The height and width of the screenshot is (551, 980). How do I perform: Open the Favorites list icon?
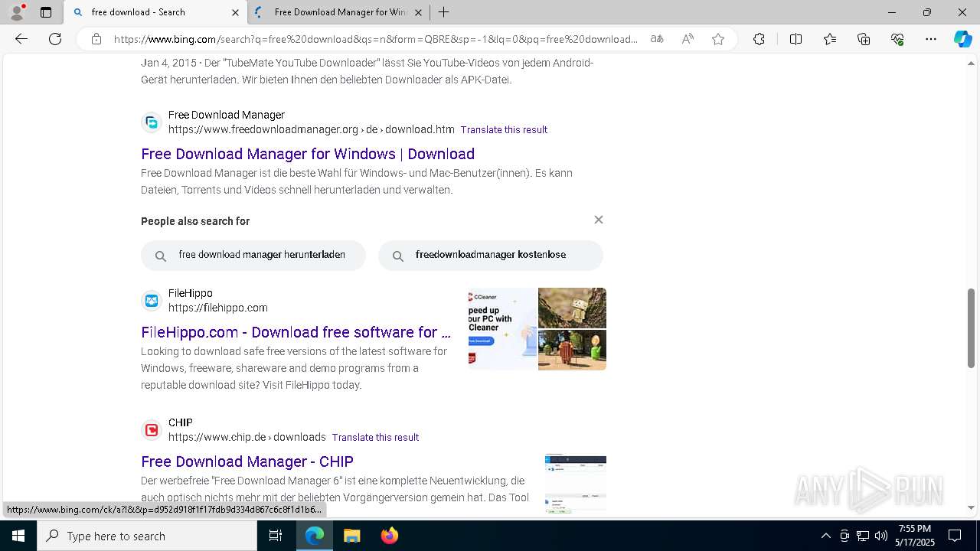tap(830, 39)
